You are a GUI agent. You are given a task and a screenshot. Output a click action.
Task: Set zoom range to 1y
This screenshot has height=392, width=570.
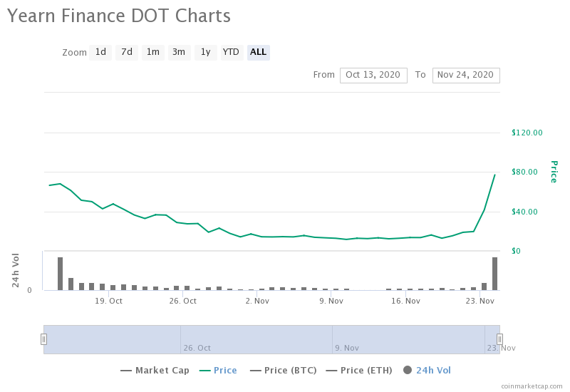pos(206,52)
